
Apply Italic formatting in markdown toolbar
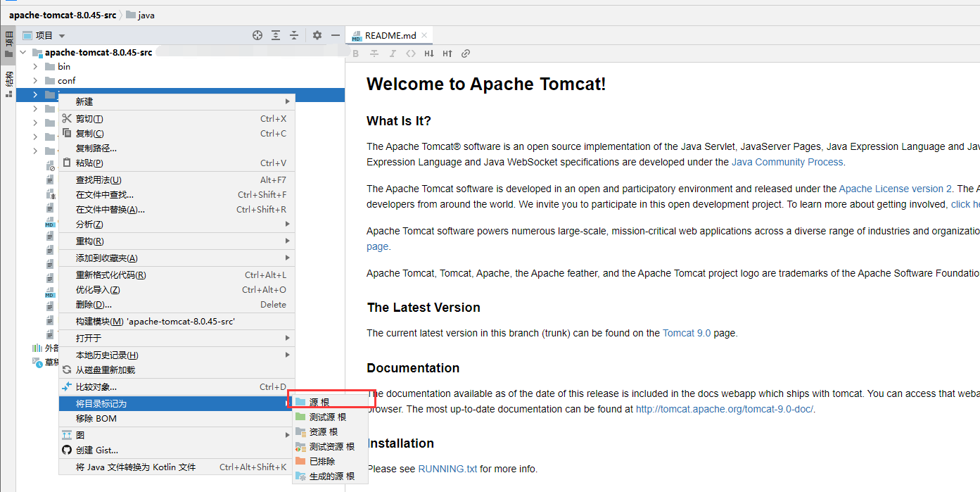tap(393, 53)
